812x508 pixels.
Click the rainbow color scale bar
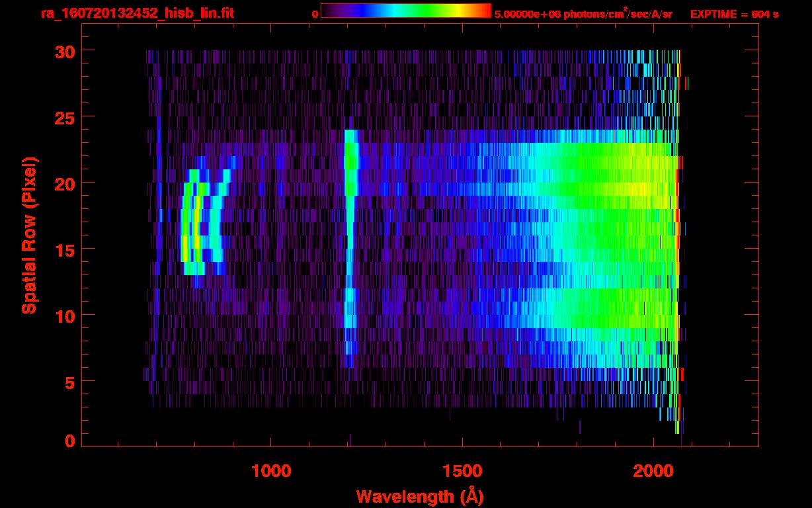pos(405,11)
